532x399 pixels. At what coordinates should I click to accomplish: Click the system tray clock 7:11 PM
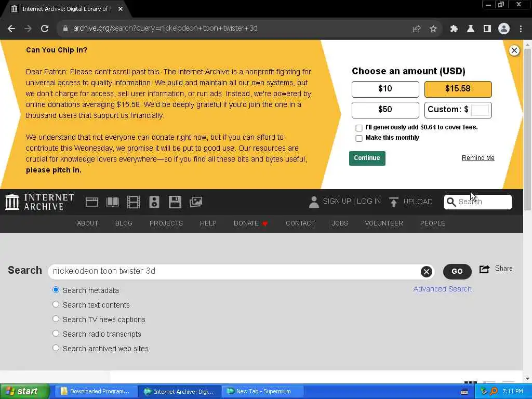513,392
